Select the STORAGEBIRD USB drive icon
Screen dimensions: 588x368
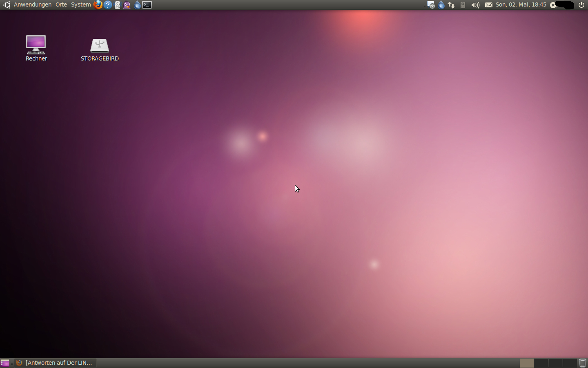click(x=100, y=49)
